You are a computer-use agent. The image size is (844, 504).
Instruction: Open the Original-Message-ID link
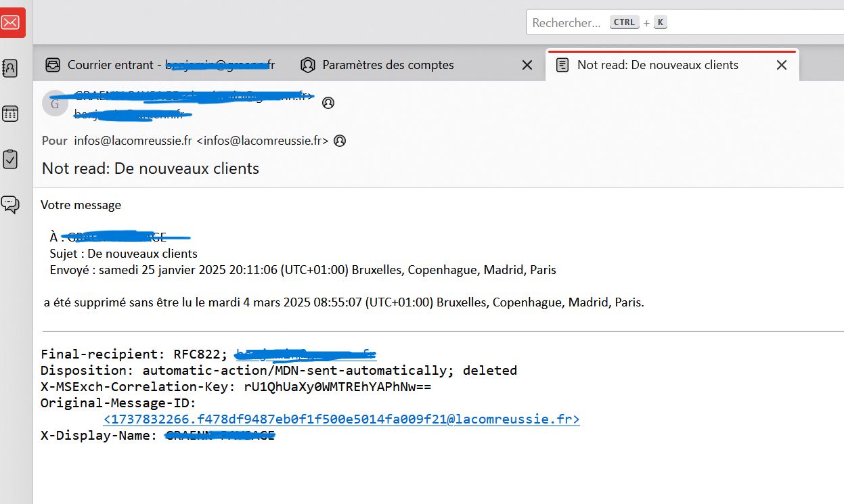pyautogui.click(x=341, y=419)
